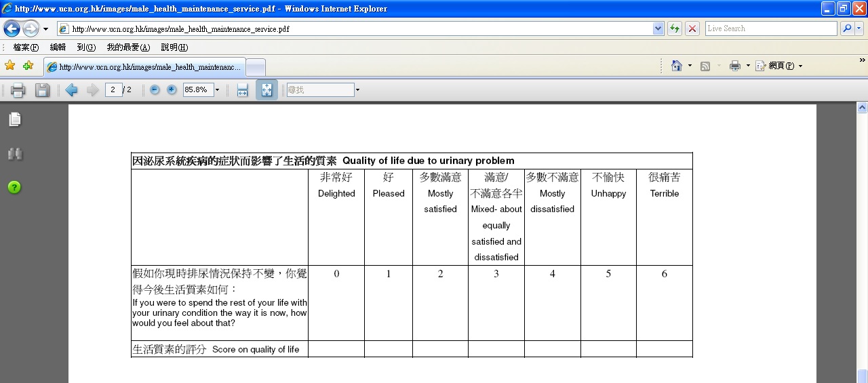Click score '0' in the table
The width and height of the screenshot is (868, 383).
[x=336, y=274]
